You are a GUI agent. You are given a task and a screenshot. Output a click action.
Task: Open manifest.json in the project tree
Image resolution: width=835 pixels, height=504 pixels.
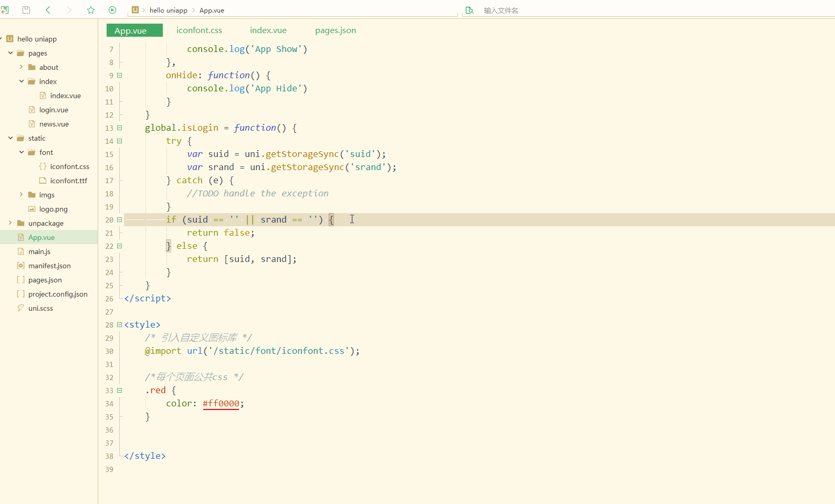tap(49, 266)
